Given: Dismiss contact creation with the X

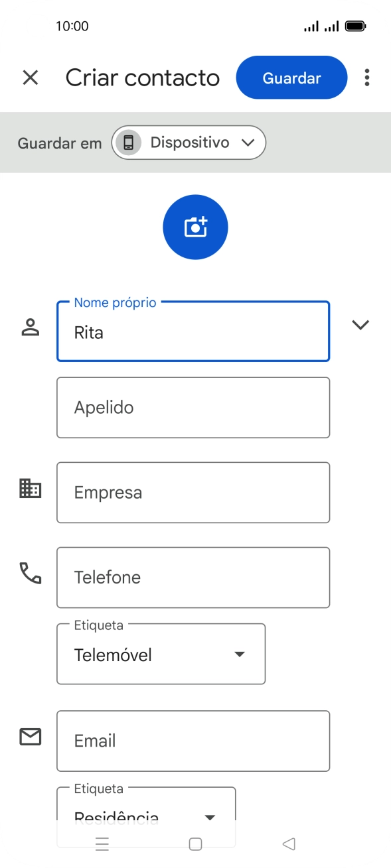Looking at the screenshot, I should tap(31, 78).
